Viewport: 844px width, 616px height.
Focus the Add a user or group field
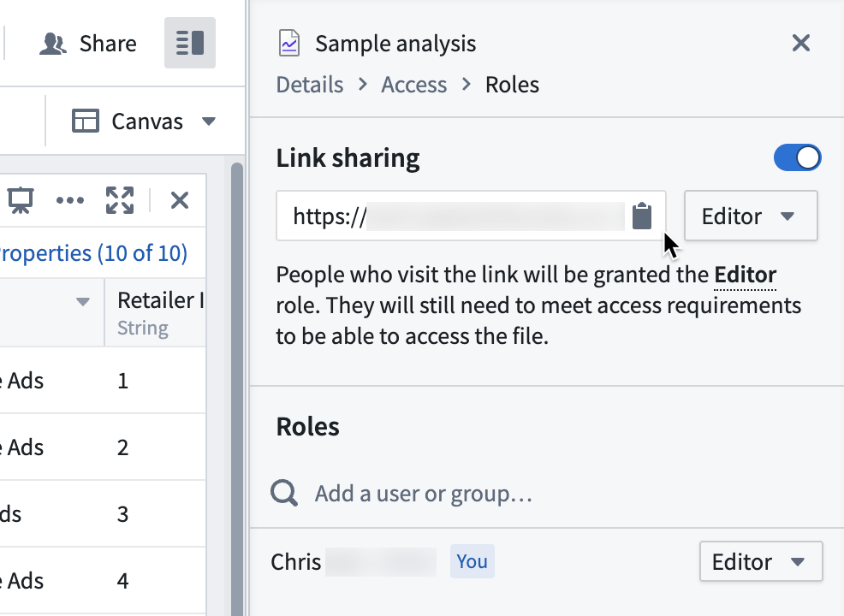[424, 494]
